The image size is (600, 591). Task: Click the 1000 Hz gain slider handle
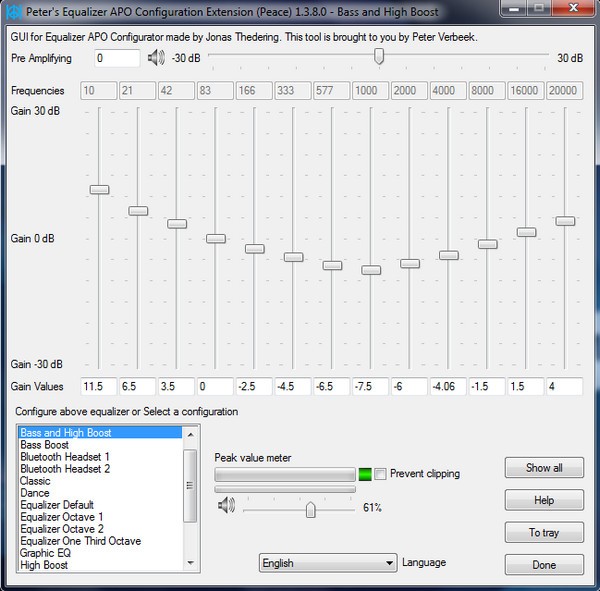coord(371,270)
